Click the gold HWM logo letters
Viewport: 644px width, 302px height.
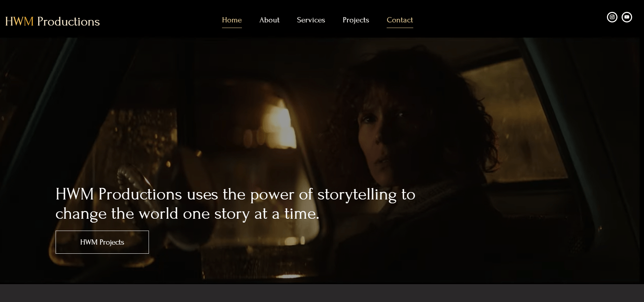[x=19, y=22]
